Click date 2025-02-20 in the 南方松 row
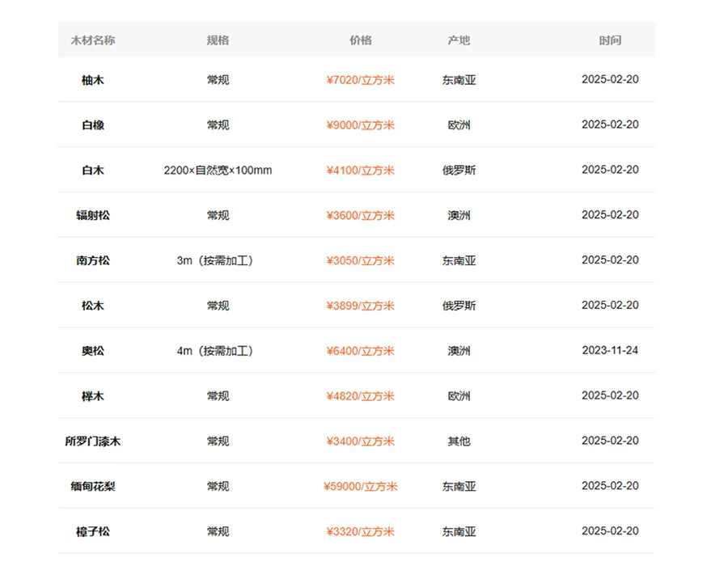The image size is (728, 566). (610, 260)
